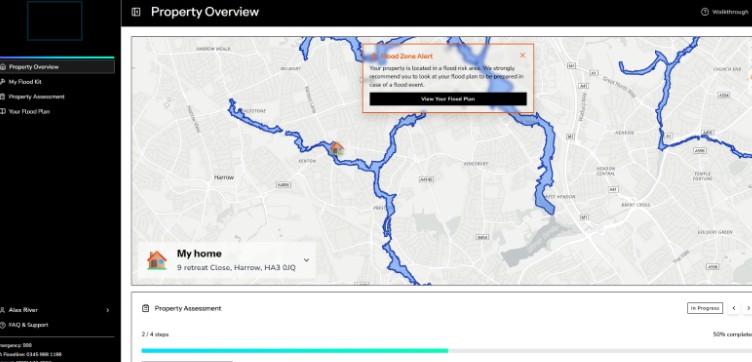Click the Alex River user profile icon

pos(3,310)
